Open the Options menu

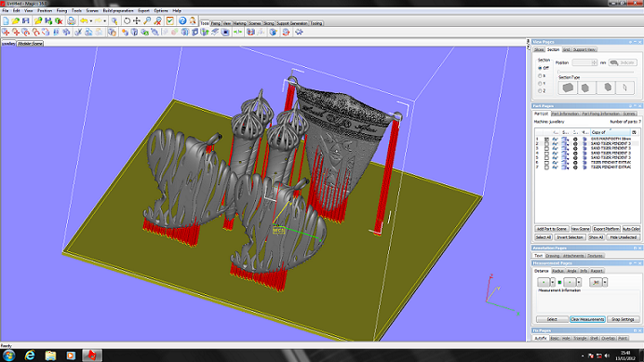161,10
